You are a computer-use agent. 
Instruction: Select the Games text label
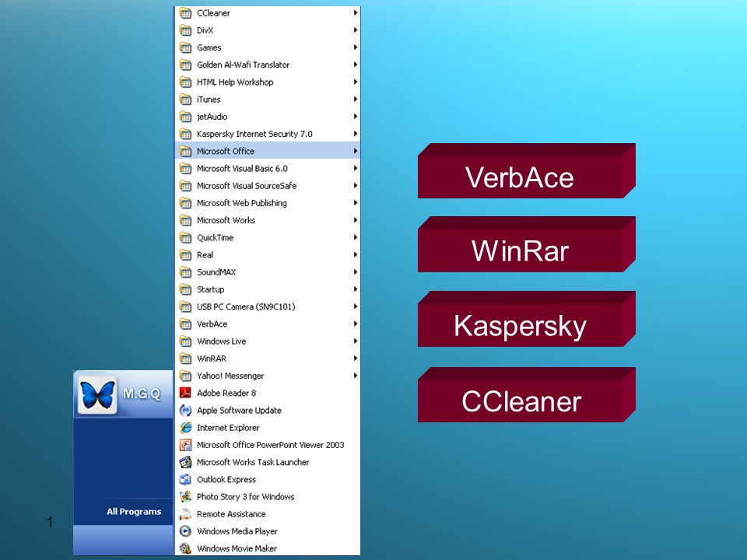point(209,47)
